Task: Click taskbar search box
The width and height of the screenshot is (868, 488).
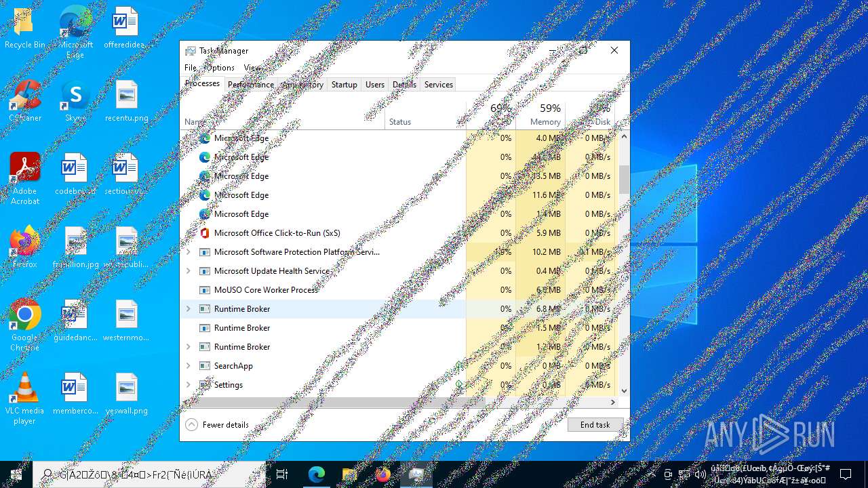Action: pos(149,474)
